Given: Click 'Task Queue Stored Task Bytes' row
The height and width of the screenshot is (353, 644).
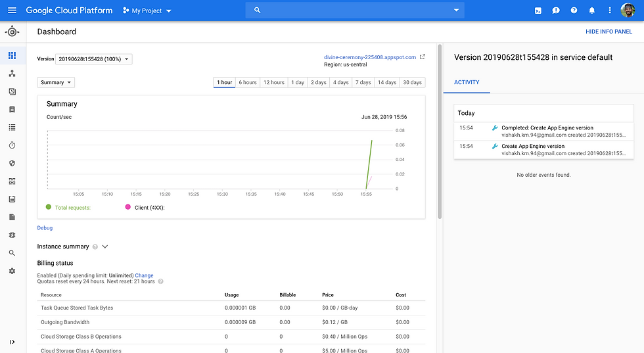Looking at the screenshot, I should click(x=231, y=308).
